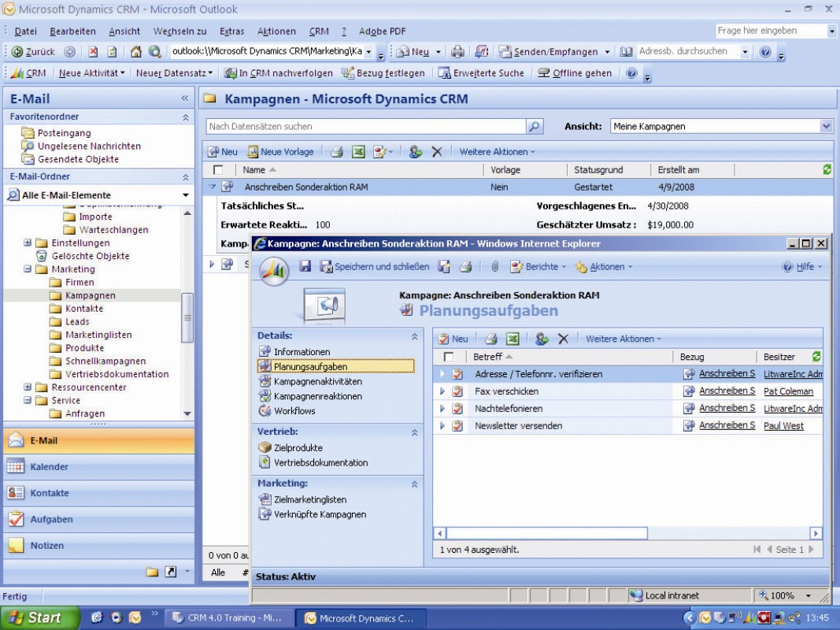
Task: Switch to Kalender navigation pane
Action: (x=99, y=467)
